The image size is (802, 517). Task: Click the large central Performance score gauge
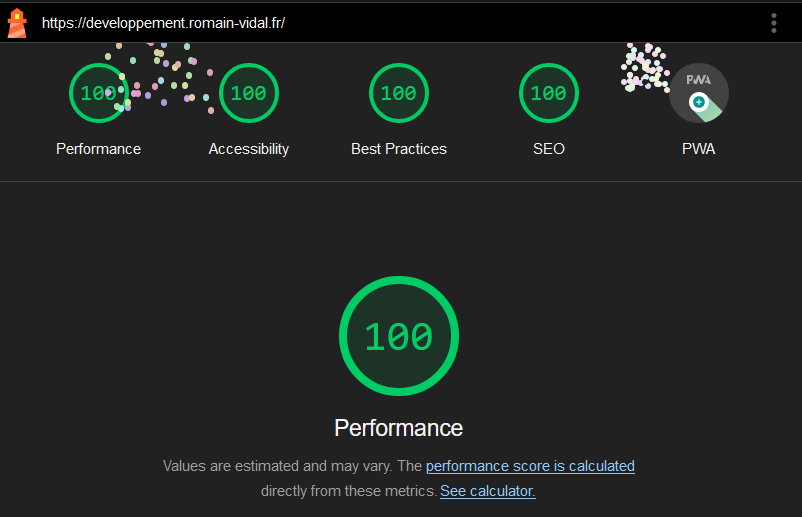pyautogui.click(x=398, y=336)
